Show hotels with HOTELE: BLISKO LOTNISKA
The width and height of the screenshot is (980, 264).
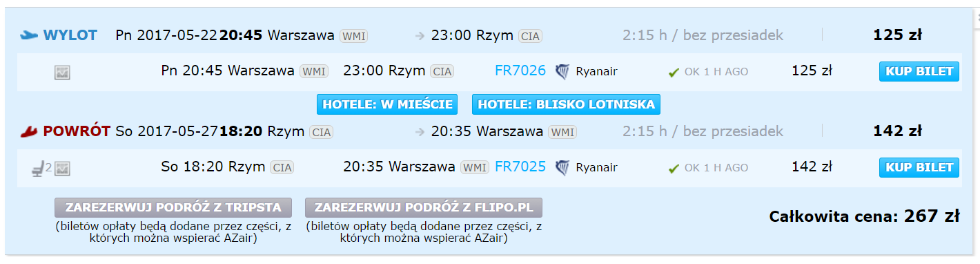[x=566, y=104]
